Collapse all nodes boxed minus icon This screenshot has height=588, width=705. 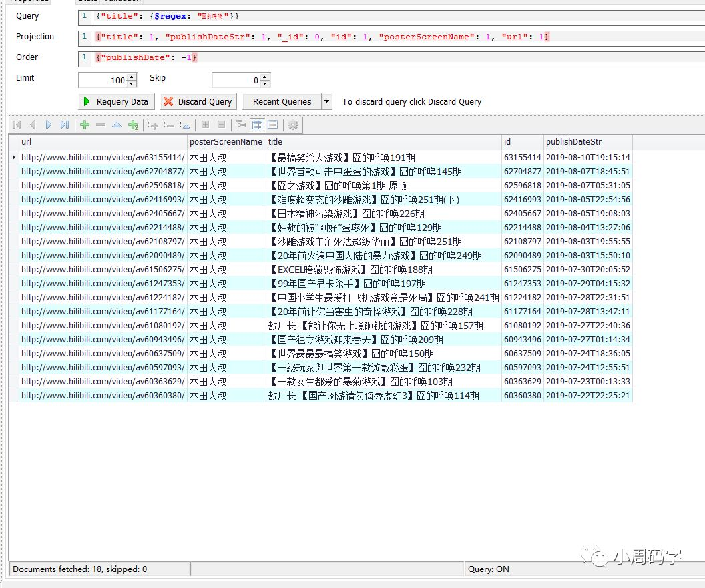pos(221,125)
